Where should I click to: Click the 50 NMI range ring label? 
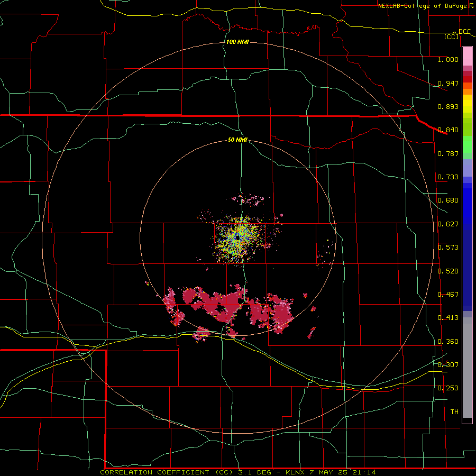pos(237,140)
